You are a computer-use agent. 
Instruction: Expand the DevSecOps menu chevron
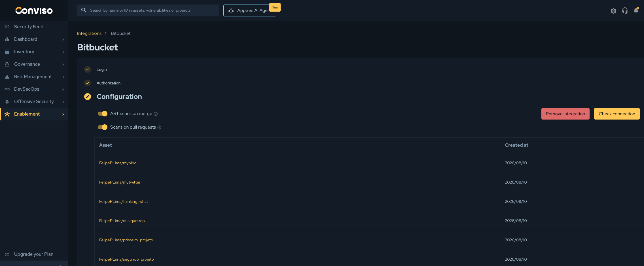click(63, 89)
